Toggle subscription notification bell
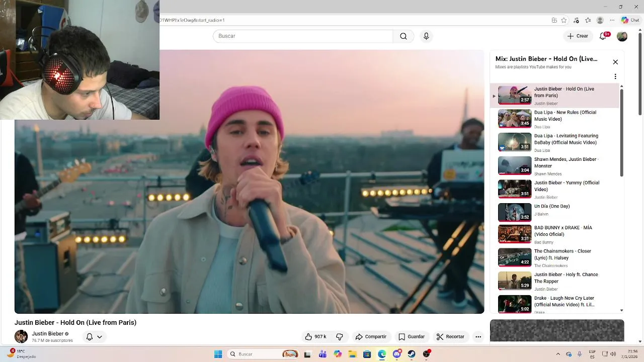 [x=90, y=337]
